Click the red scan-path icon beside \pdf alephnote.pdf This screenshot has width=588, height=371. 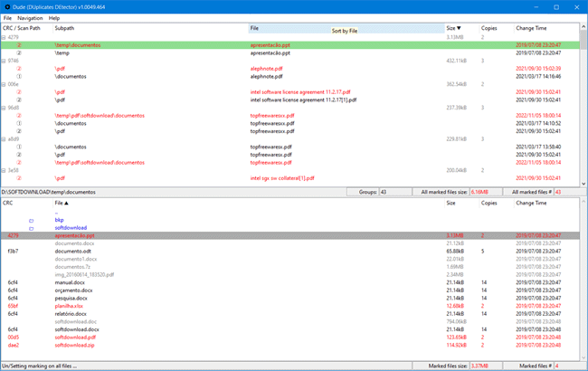pyautogui.click(x=19, y=69)
